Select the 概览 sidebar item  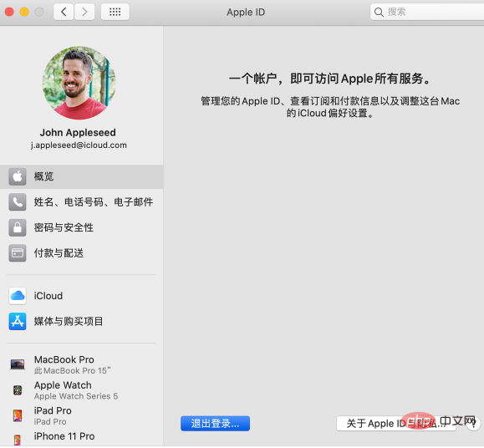coord(81,177)
